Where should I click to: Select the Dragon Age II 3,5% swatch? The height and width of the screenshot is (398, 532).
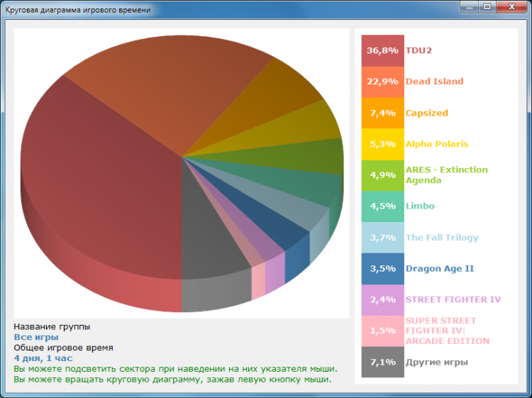click(x=383, y=269)
